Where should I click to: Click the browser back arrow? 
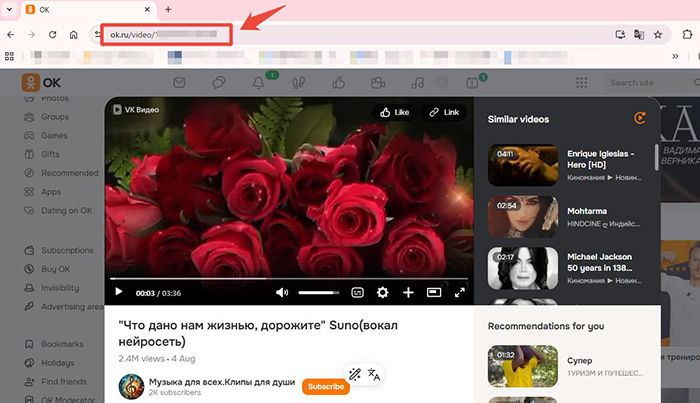pyautogui.click(x=11, y=34)
